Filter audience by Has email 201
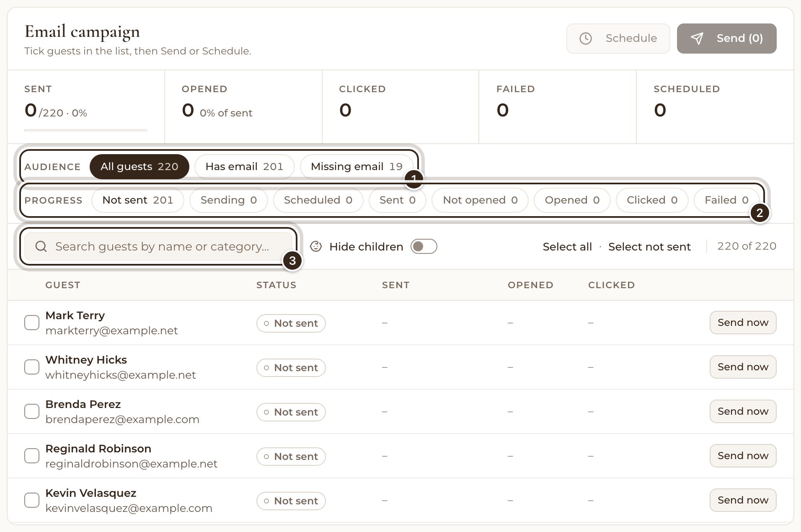Viewport: 801px width, 532px height. click(244, 167)
